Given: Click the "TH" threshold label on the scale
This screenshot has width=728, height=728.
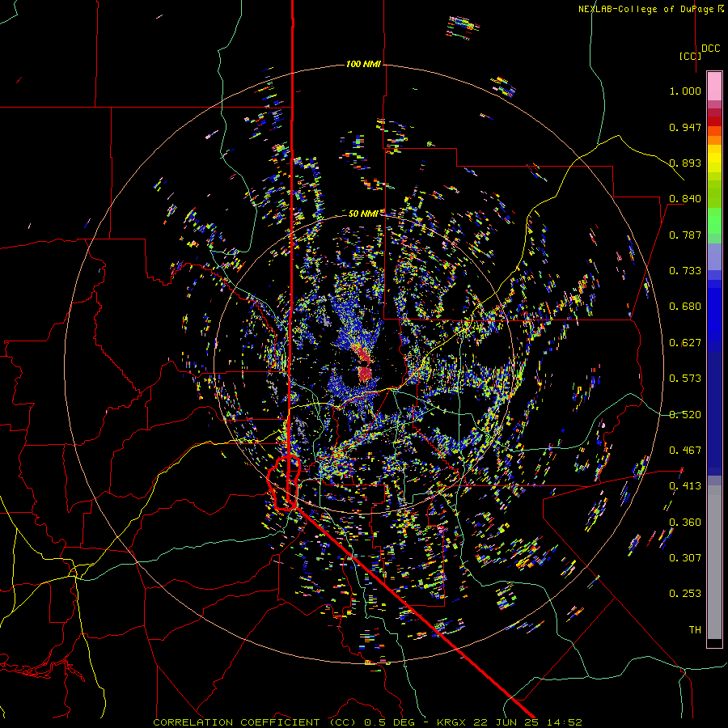Looking at the screenshot, I should [x=695, y=630].
